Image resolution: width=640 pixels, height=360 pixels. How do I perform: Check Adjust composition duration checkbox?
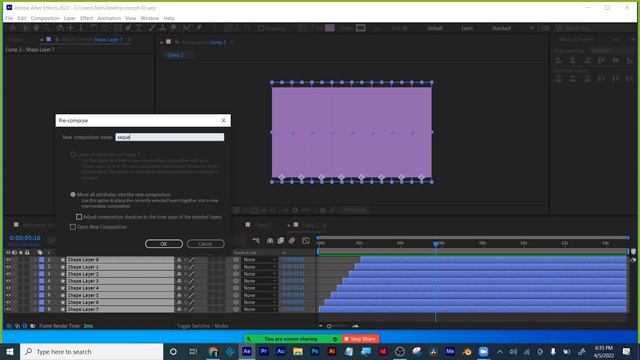79,217
